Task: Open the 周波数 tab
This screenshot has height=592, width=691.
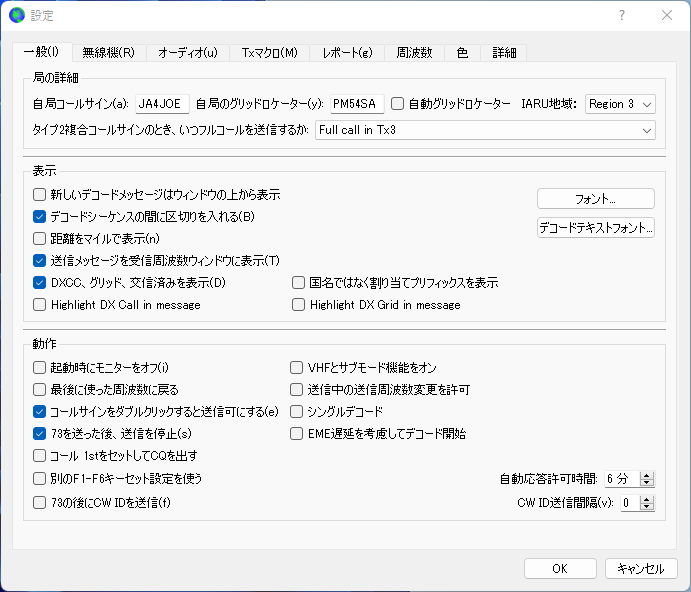Action: [414, 53]
